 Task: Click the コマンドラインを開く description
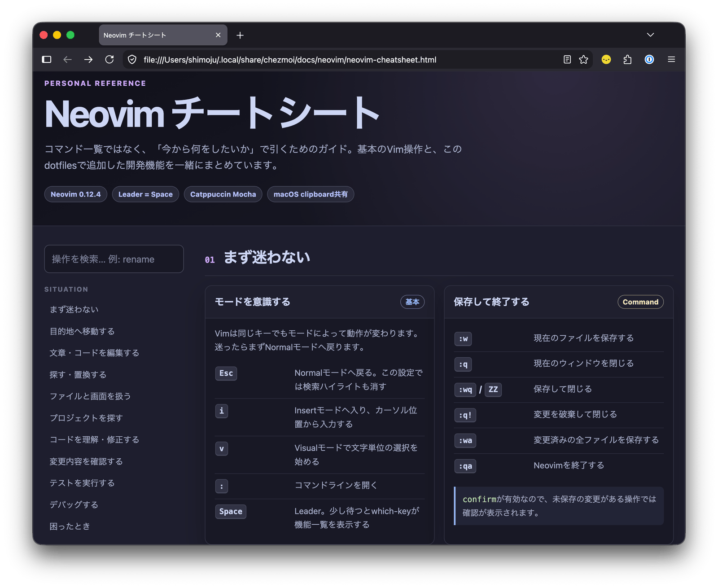point(336,485)
